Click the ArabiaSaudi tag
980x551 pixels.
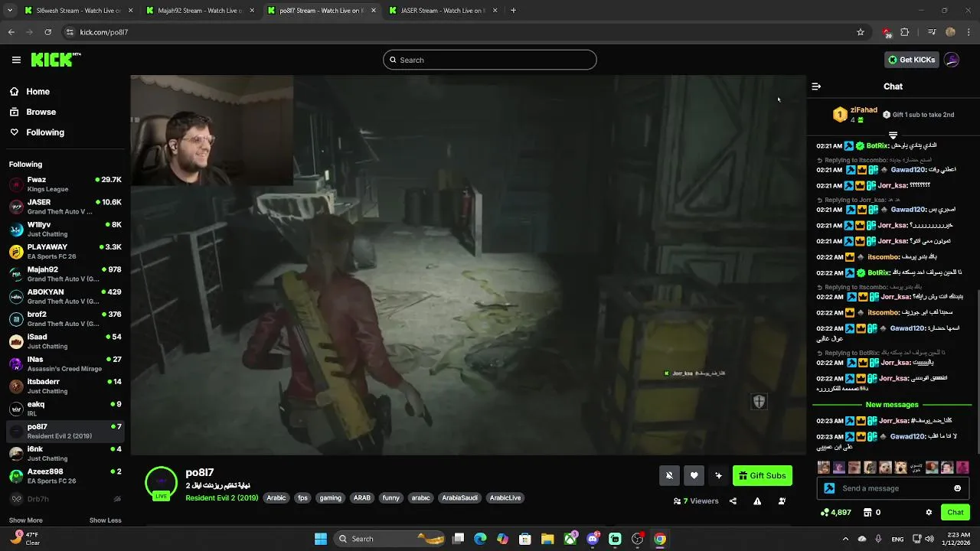pos(459,497)
